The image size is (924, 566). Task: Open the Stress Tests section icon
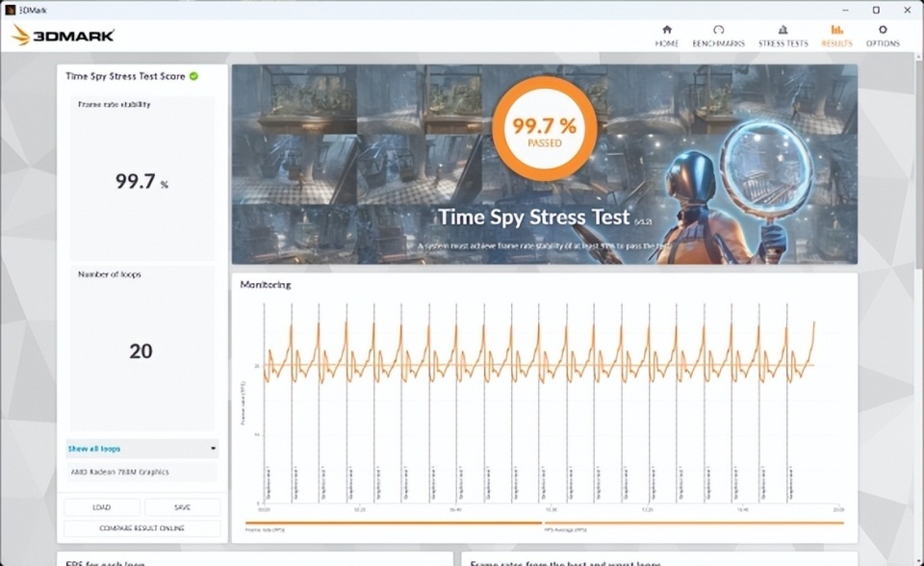coord(783,31)
